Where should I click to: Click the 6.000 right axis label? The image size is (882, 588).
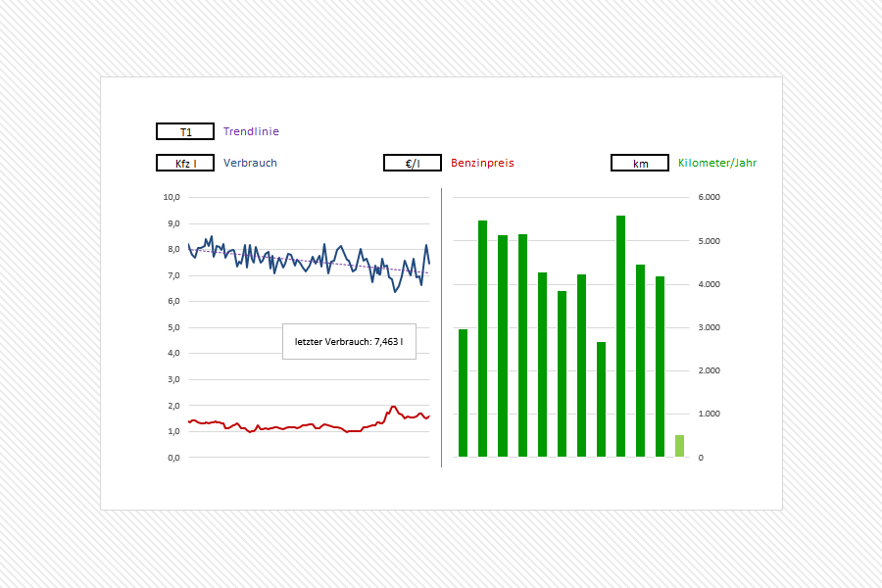[709, 197]
